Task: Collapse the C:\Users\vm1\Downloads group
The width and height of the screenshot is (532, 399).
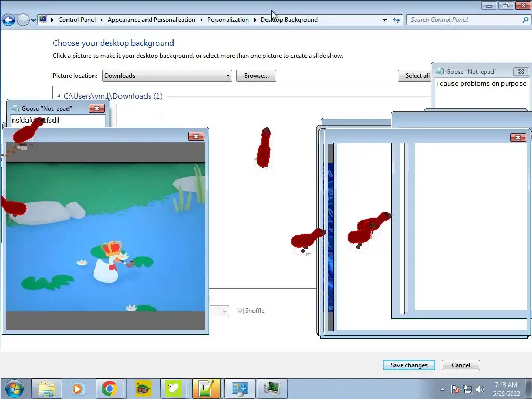Action: click(x=59, y=96)
